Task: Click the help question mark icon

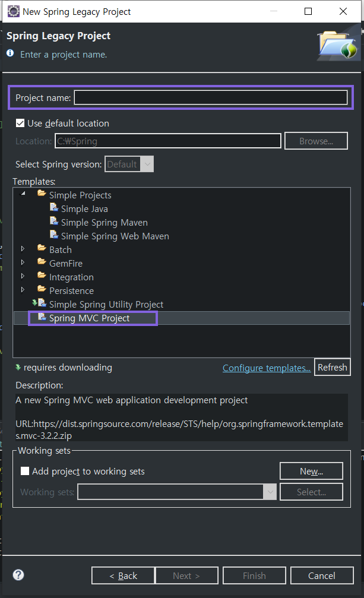Action: [x=18, y=575]
